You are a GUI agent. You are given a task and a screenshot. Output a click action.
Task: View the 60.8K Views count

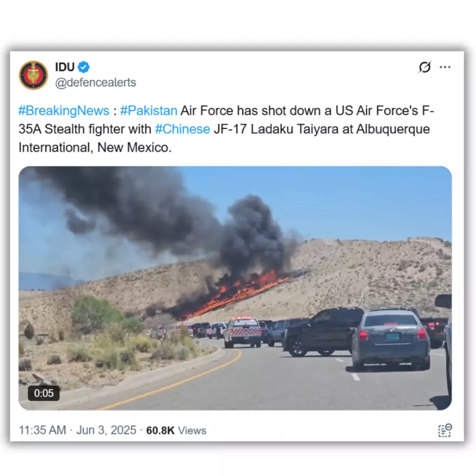point(176,431)
